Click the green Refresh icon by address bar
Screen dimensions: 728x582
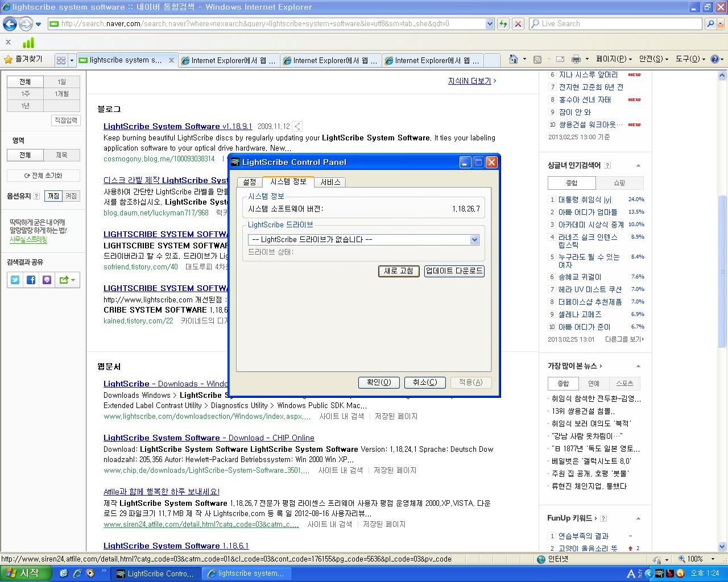503,24
